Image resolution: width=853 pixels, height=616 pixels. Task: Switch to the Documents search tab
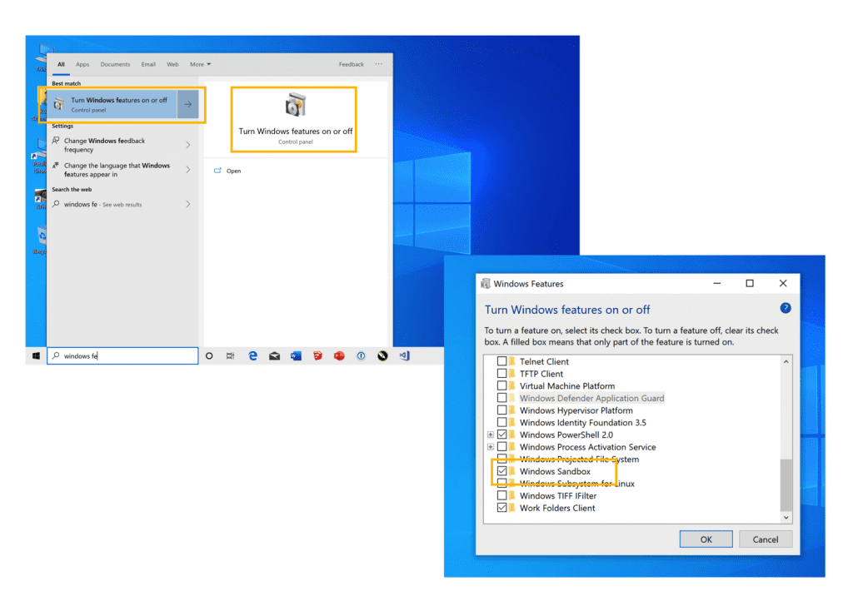(115, 64)
